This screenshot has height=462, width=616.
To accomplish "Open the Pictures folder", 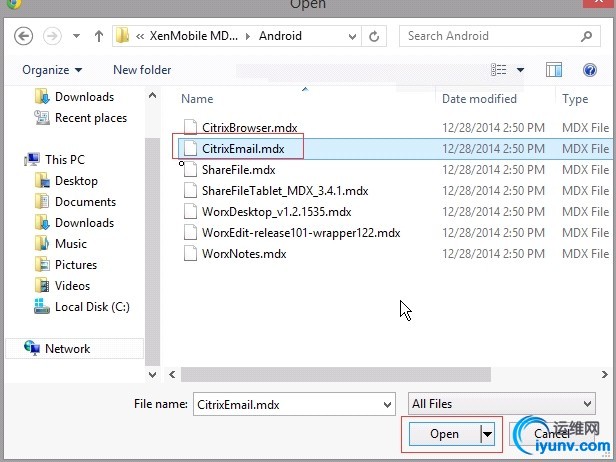I will tap(66, 265).
